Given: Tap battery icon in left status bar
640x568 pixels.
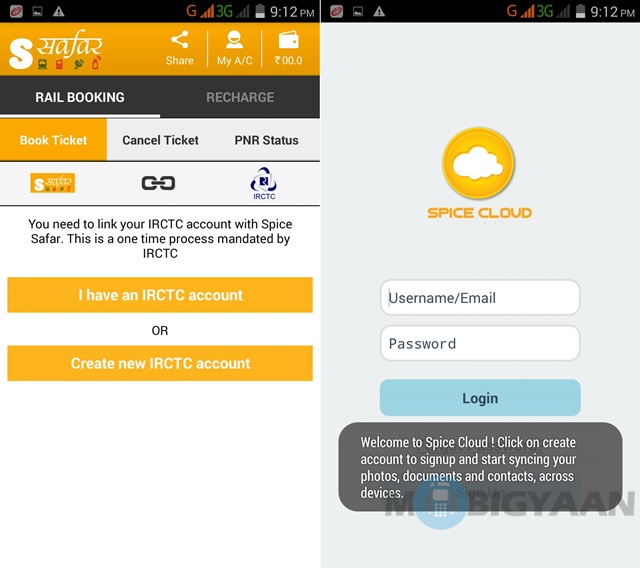Looking at the screenshot, I should (x=260, y=11).
